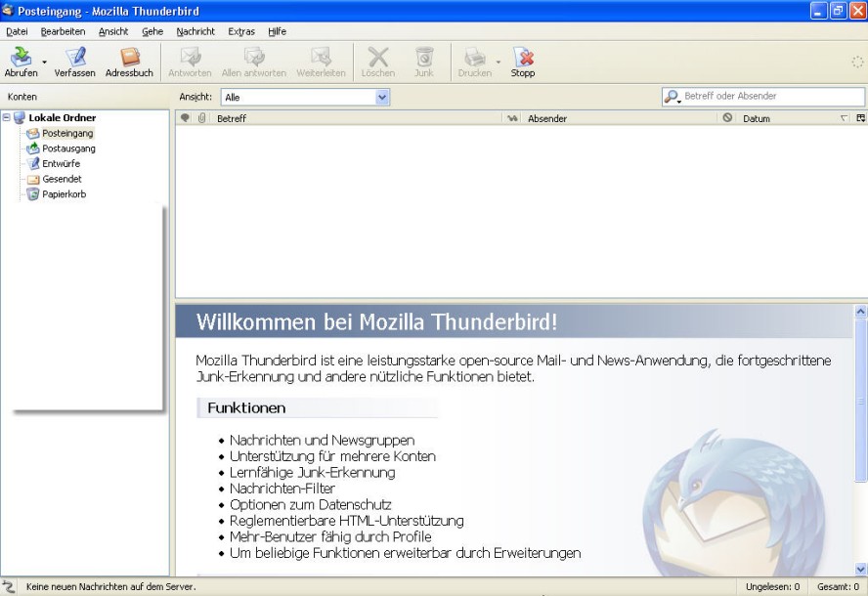Click the thread column header icon
The width and height of the screenshot is (868, 596).
[x=186, y=118]
